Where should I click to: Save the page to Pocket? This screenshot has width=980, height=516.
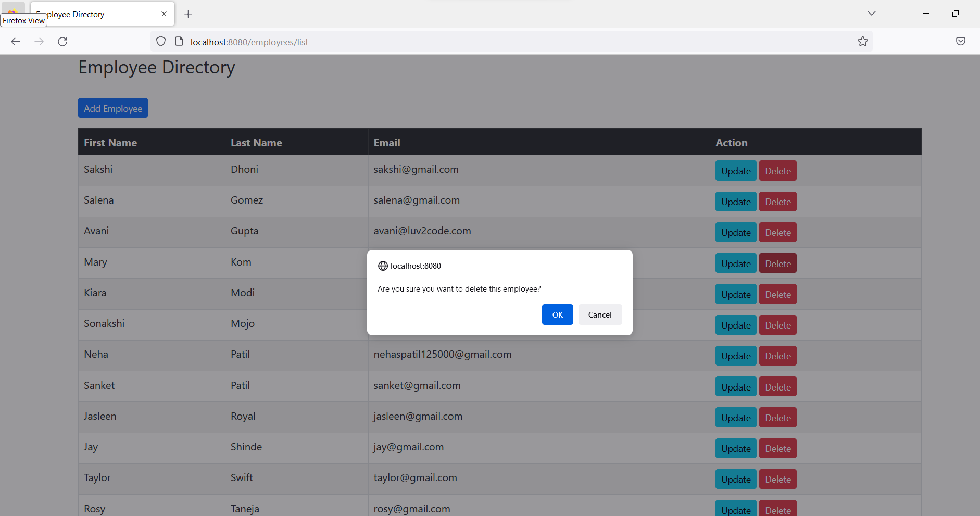pos(961,41)
